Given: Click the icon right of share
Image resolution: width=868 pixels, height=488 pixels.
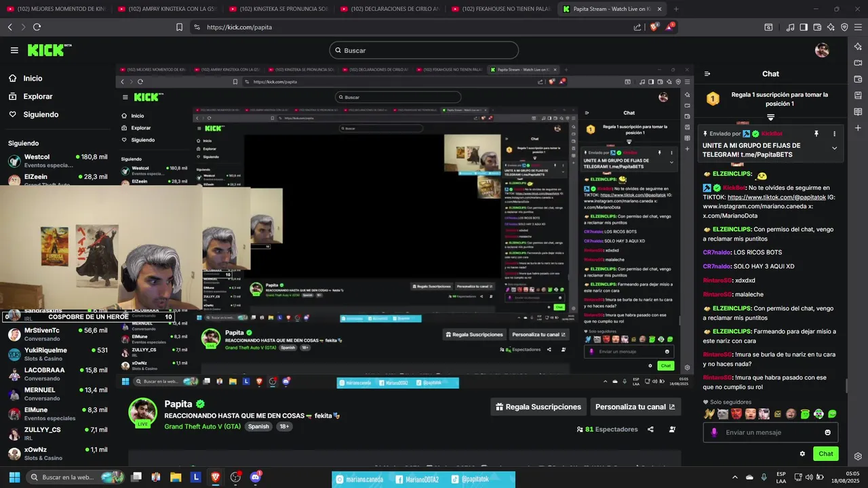Looking at the screenshot, I should (672, 429).
